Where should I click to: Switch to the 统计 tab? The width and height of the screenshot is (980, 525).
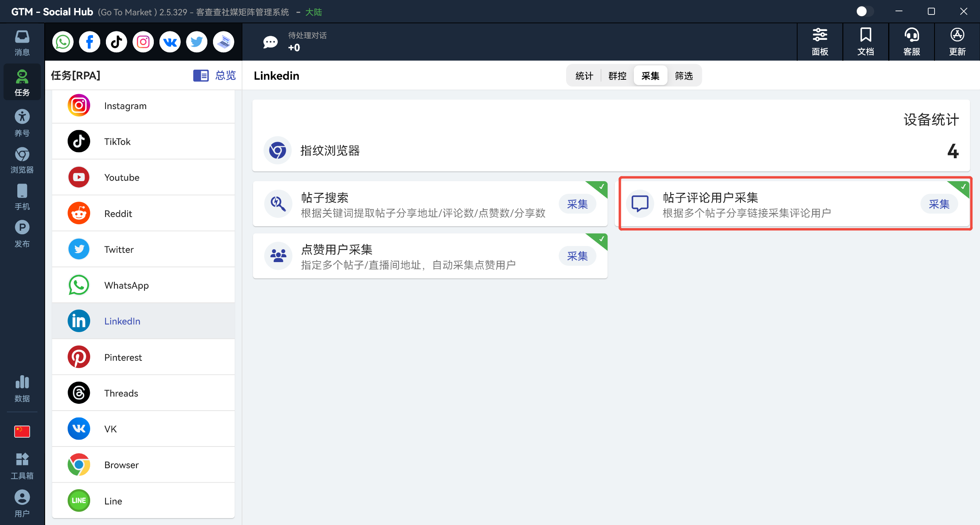[584, 76]
